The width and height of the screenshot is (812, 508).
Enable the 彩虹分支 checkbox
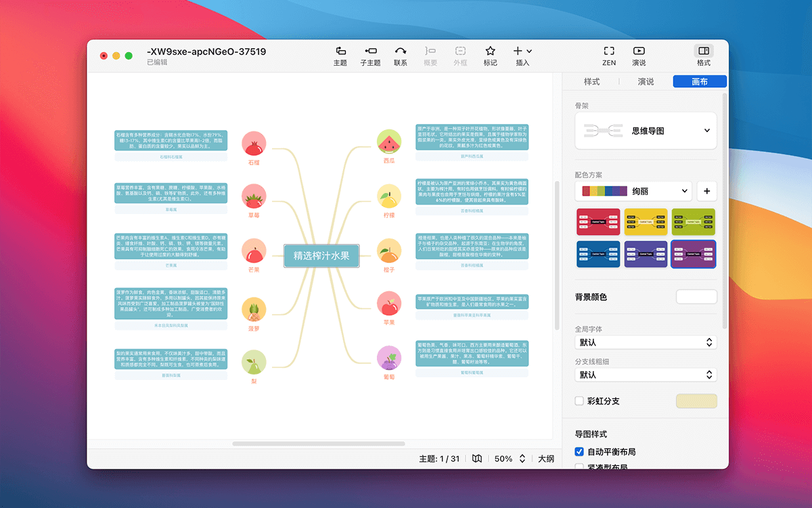(x=579, y=401)
